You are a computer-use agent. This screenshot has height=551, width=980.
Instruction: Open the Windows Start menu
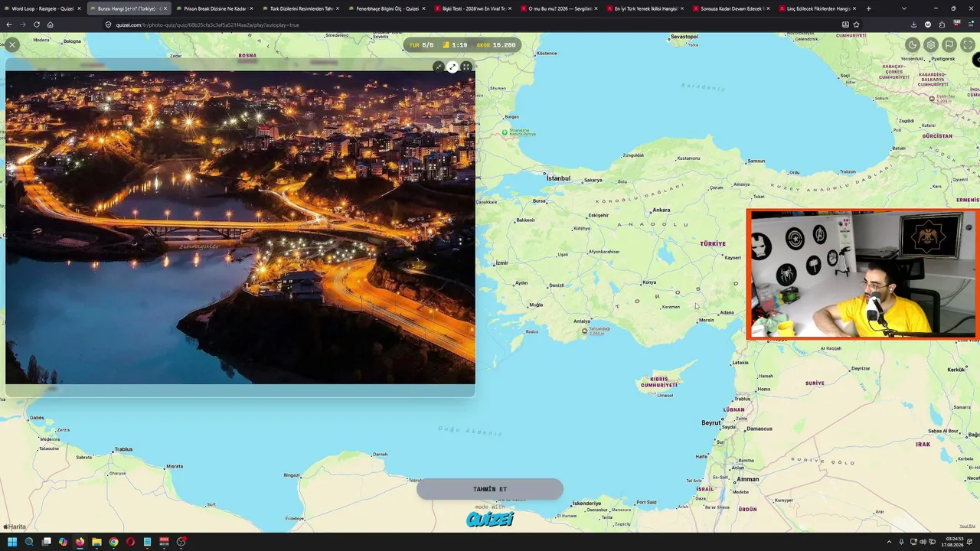[x=12, y=542]
